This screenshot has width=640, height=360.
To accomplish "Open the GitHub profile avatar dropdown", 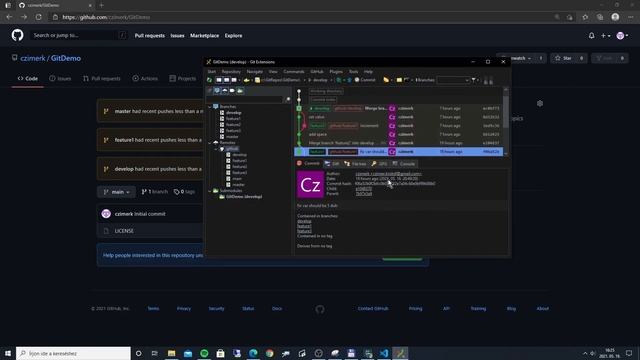I will coord(622,36).
